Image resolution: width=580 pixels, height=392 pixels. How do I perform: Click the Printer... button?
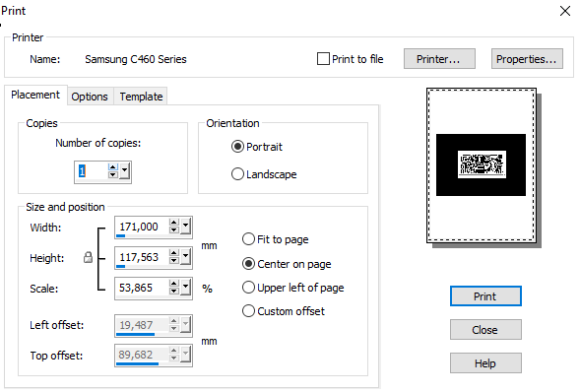[439, 59]
